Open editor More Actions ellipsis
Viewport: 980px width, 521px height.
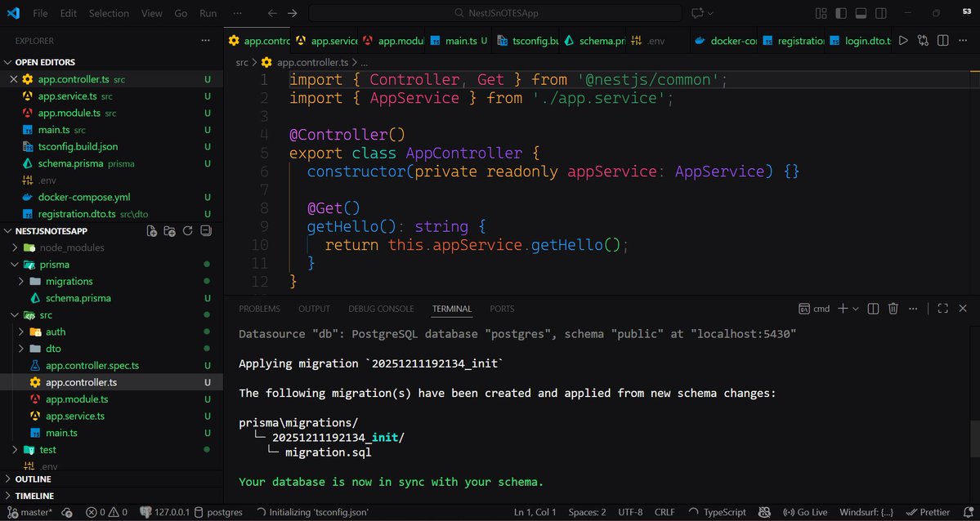point(963,41)
